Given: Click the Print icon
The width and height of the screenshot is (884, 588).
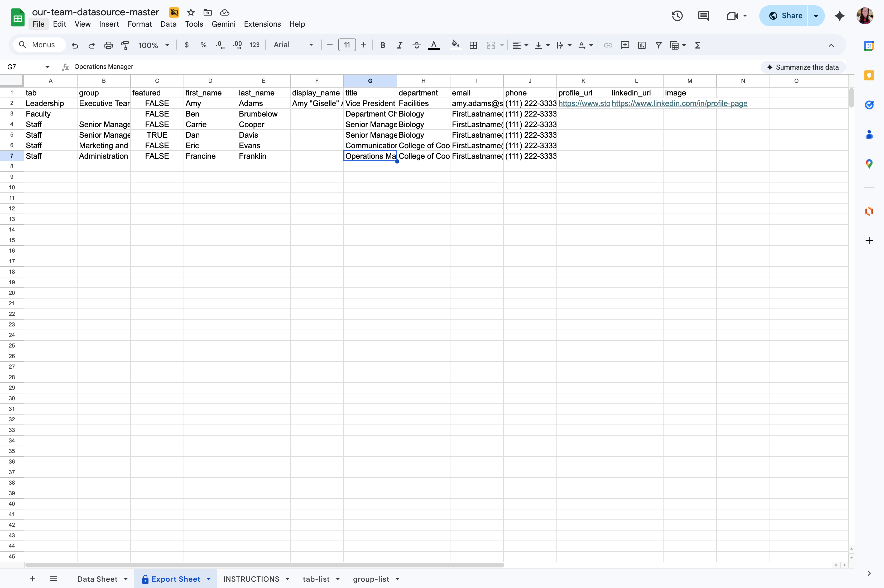Looking at the screenshot, I should point(108,45).
